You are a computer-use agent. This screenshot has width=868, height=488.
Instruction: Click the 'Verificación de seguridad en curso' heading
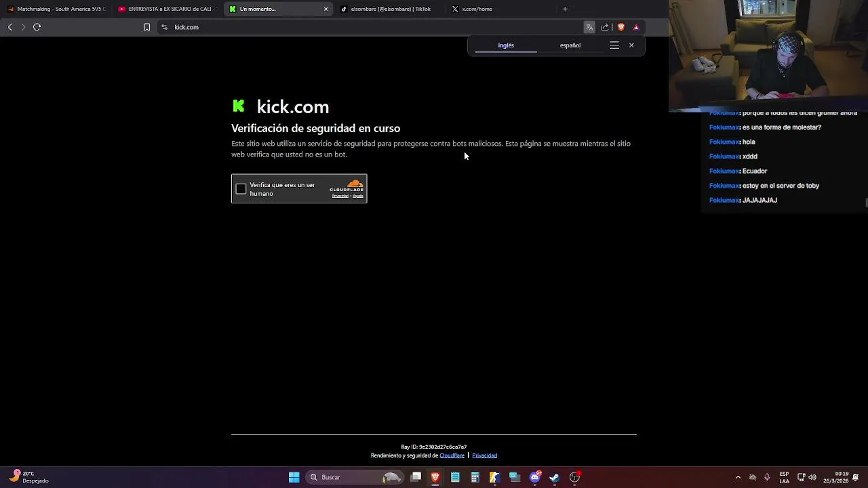316,128
